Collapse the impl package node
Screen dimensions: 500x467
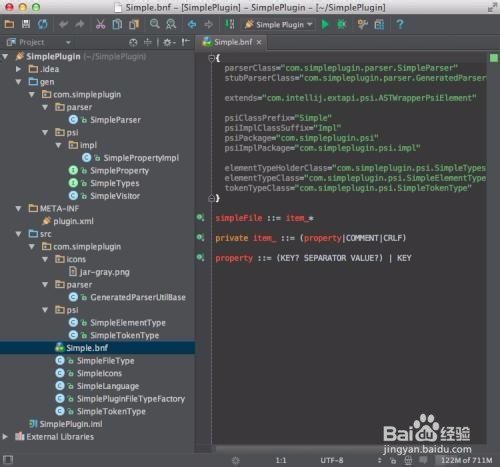click(58, 145)
